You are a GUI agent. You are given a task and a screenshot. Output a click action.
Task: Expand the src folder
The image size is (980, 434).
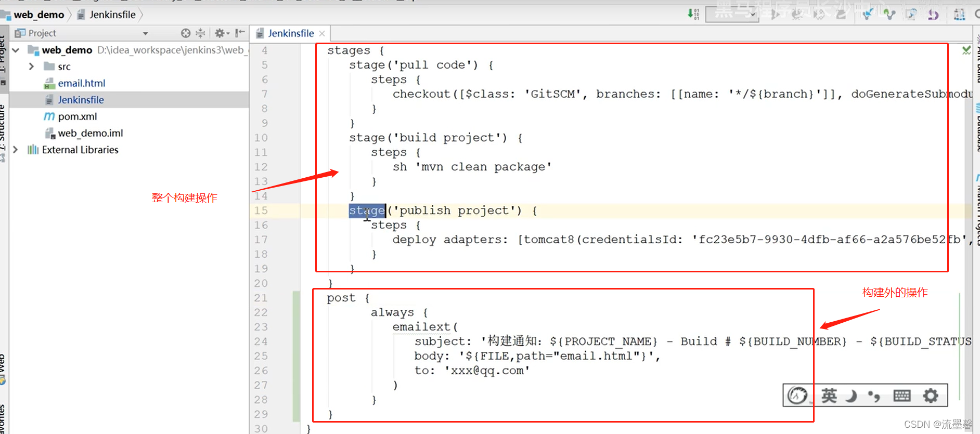31,67
